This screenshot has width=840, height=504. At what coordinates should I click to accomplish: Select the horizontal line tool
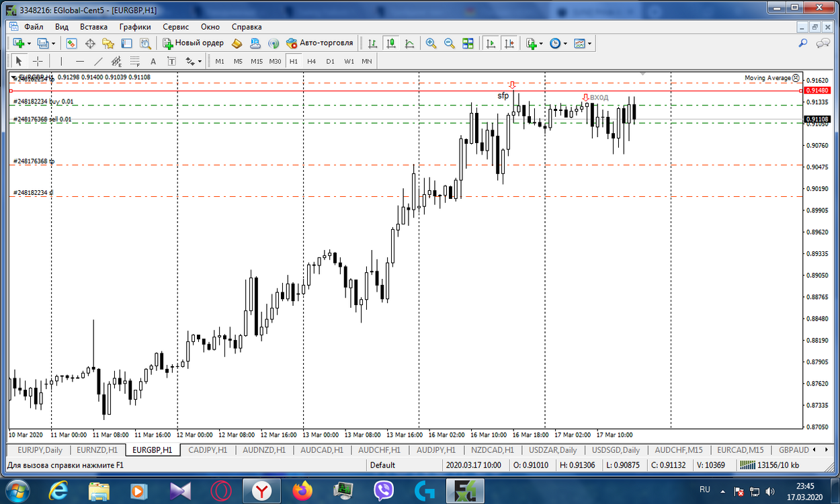point(79,61)
